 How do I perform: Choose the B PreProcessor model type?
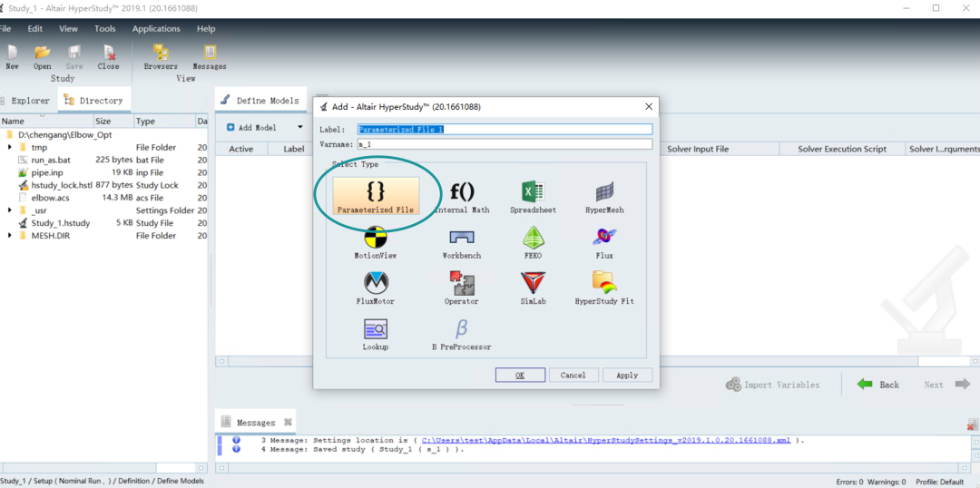462,335
